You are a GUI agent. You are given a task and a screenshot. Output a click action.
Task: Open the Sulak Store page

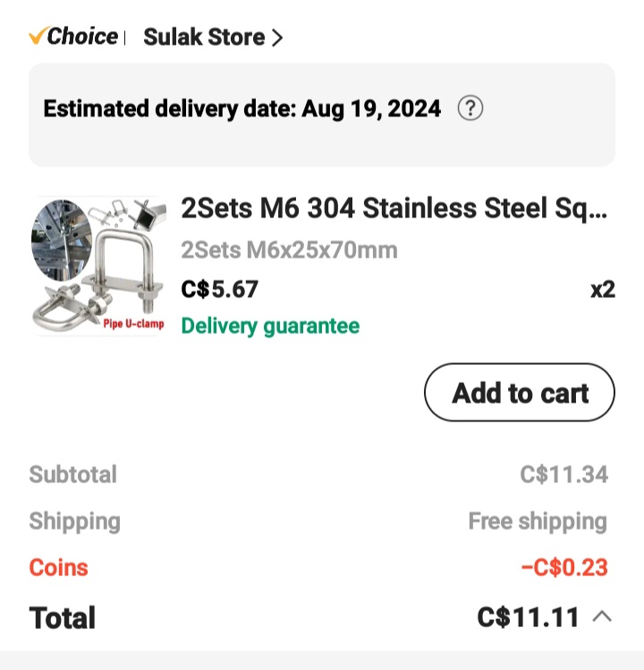coord(204,38)
